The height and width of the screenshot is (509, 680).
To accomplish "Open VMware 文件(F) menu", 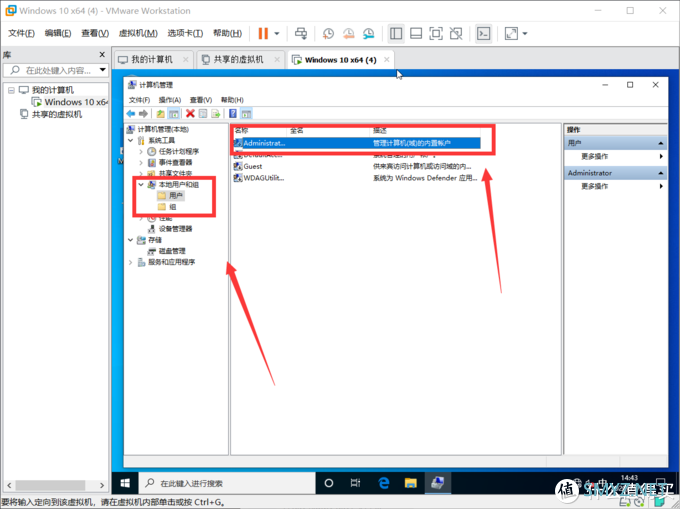I will (x=21, y=33).
